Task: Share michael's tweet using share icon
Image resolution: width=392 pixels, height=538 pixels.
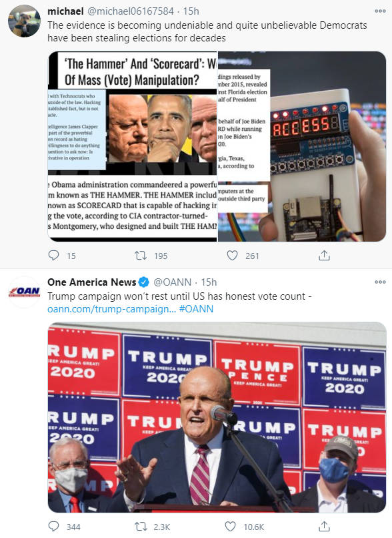Action: pos(324,255)
